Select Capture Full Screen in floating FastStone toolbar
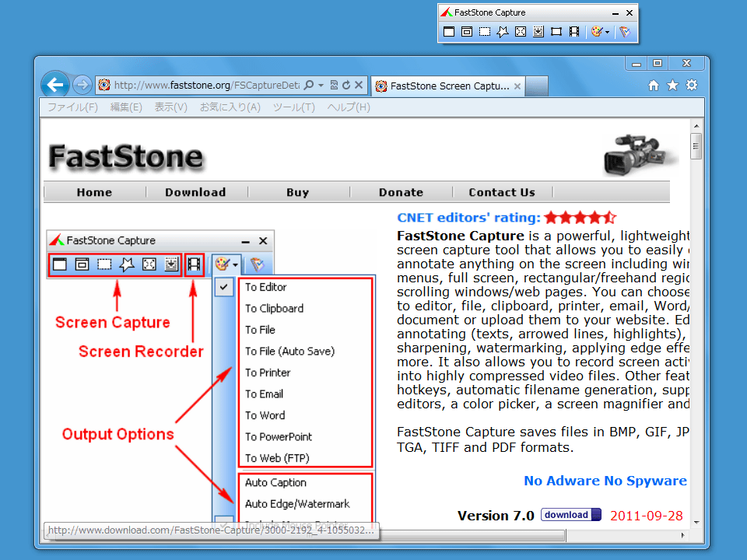Image resolution: width=747 pixels, height=560 pixels. [x=521, y=32]
